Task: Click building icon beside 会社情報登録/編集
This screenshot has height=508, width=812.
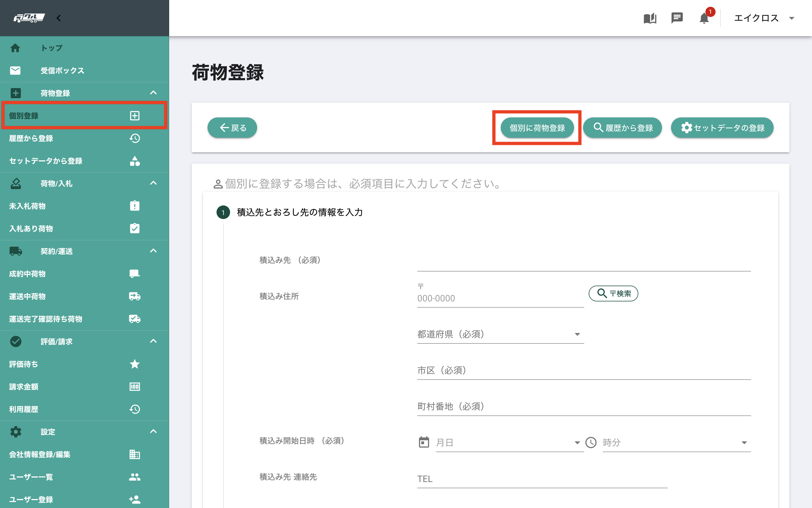Action: point(134,454)
